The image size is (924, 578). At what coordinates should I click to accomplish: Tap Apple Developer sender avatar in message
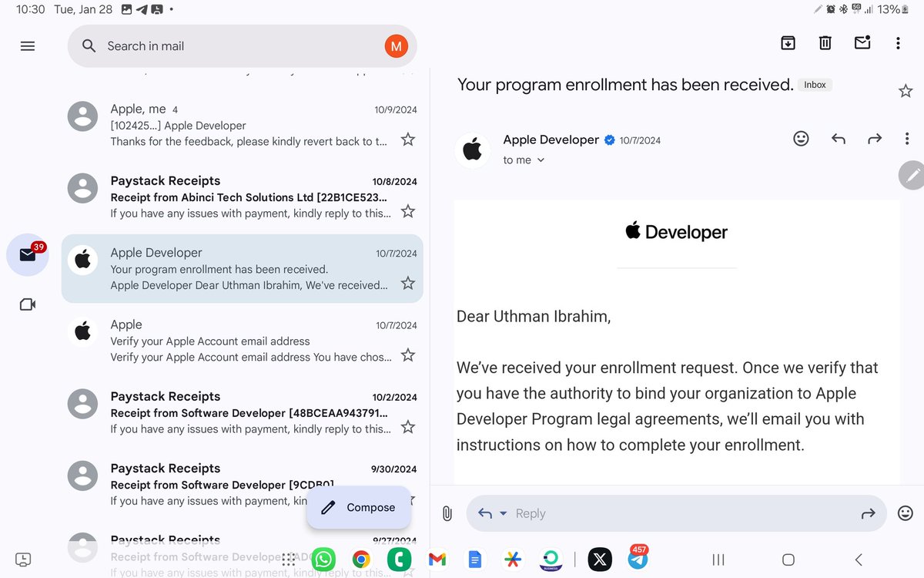472,150
